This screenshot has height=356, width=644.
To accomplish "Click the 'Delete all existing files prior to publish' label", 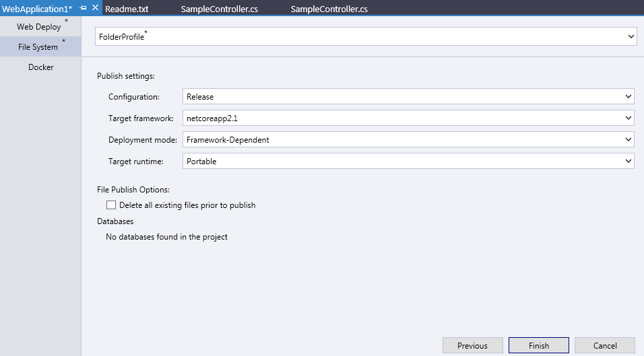I will (x=187, y=205).
